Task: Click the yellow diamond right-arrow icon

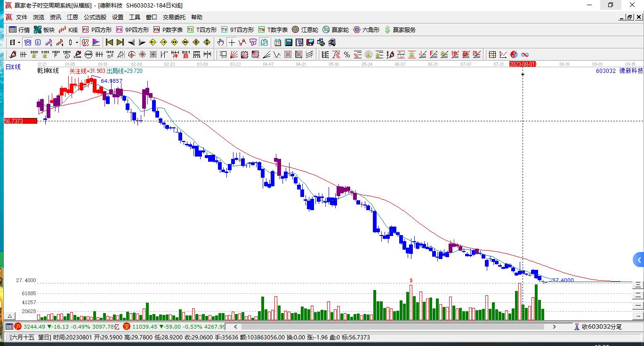Action: click(x=164, y=42)
